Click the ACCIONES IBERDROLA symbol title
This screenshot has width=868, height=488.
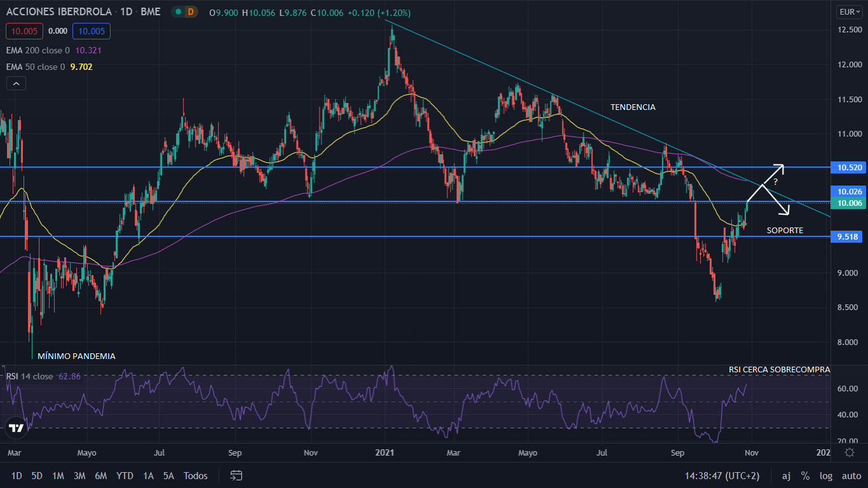click(59, 12)
